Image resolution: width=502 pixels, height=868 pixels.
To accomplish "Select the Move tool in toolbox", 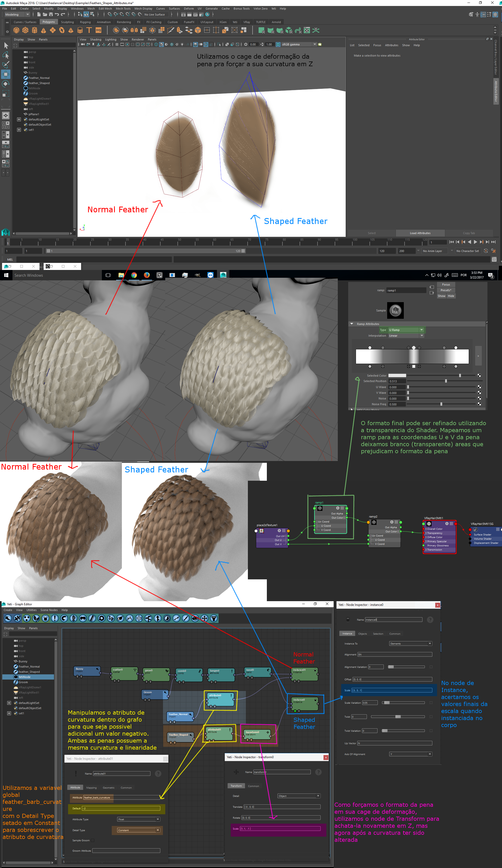I will pyautogui.click(x=6, y=74).
